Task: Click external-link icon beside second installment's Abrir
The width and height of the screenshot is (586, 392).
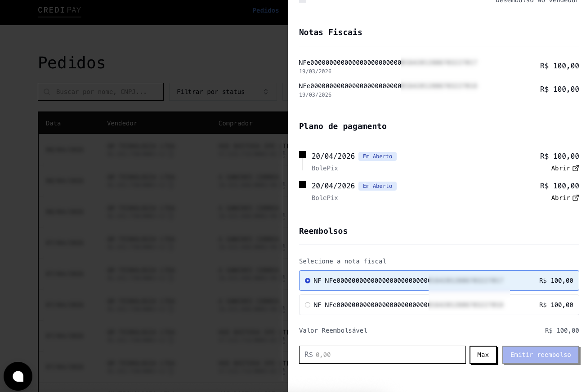Action: tap(576, 198)
